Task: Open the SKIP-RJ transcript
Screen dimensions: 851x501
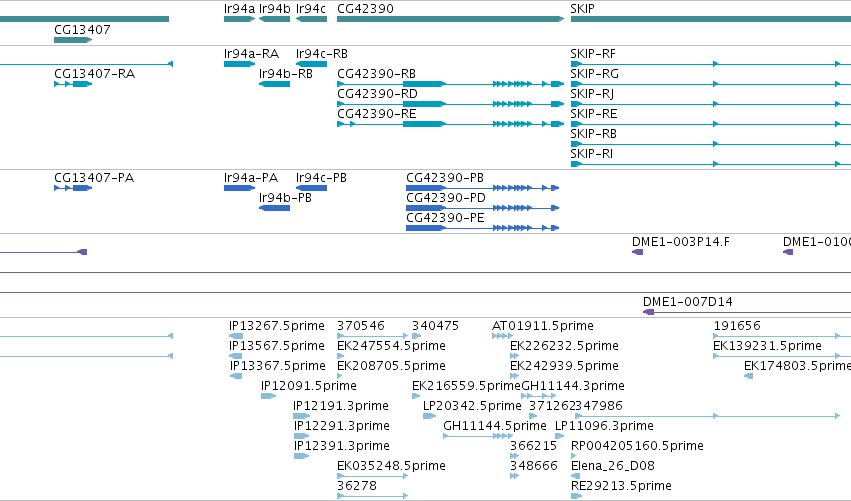Action: [711, 104]
